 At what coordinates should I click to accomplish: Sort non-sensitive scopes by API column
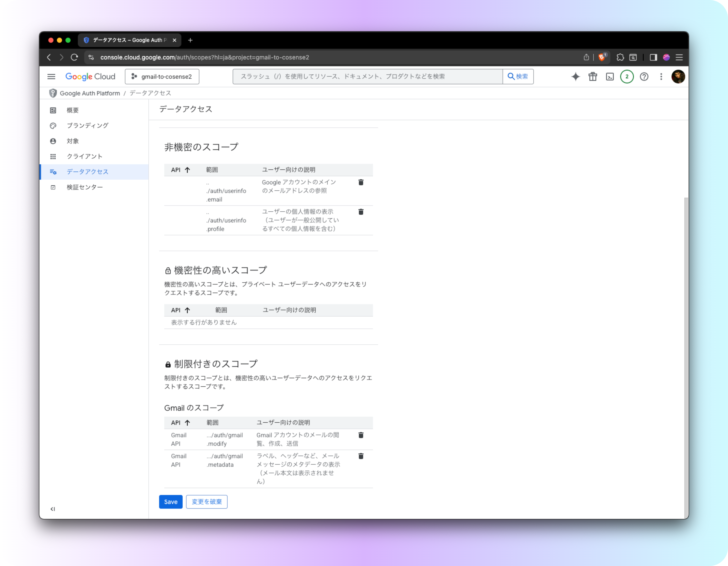[x=180, y=170]
